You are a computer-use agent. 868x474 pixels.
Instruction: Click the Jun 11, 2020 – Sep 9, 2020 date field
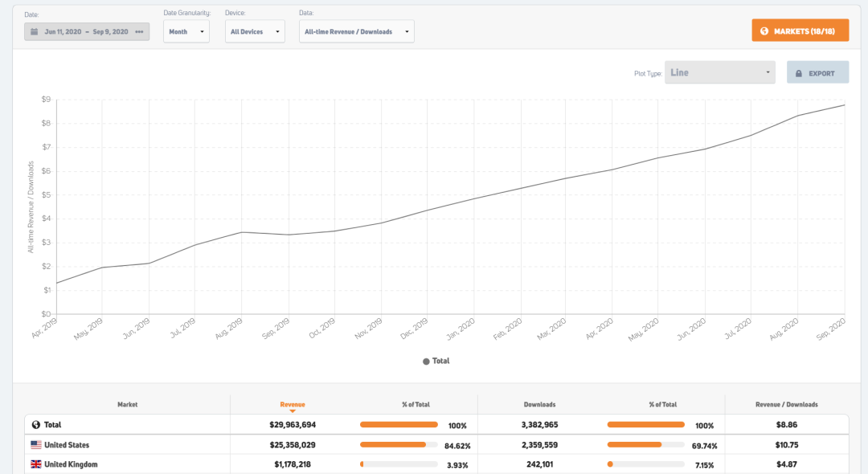[x=85, y=32]
